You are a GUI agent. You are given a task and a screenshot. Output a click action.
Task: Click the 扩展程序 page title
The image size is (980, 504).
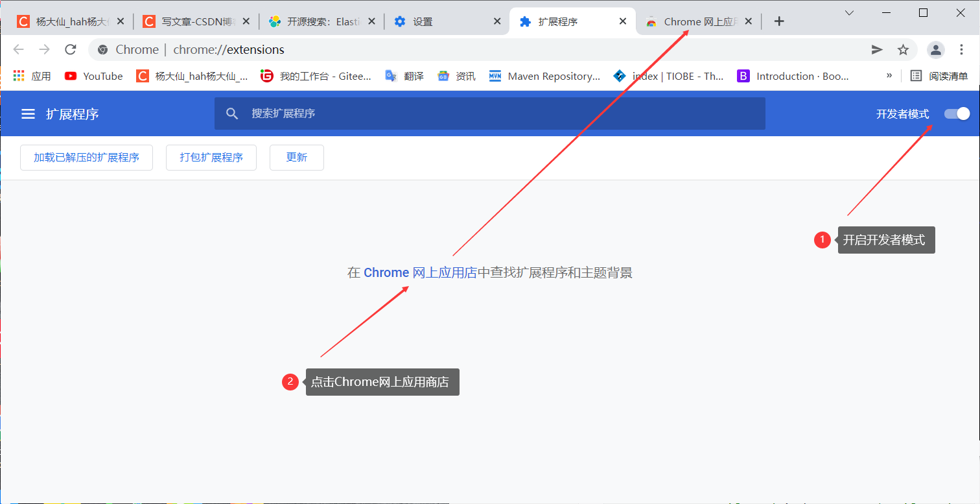tap(72, 114)
